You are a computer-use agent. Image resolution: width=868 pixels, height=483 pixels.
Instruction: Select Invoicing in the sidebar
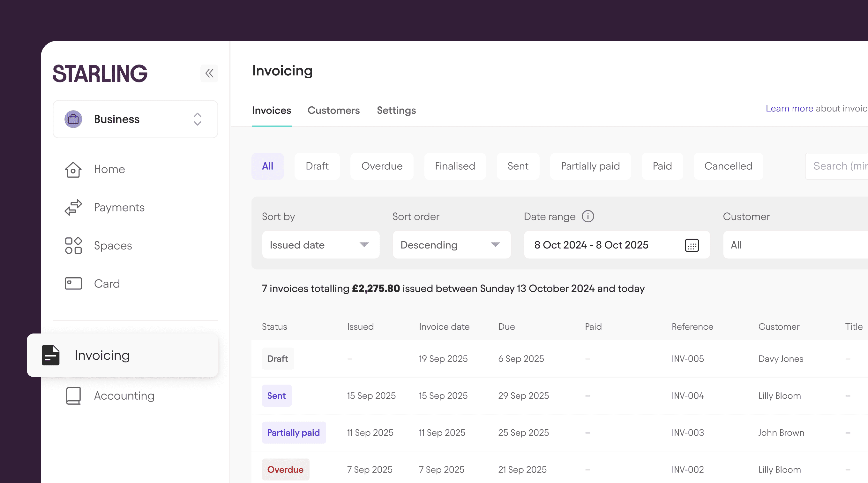pos(102,355)
